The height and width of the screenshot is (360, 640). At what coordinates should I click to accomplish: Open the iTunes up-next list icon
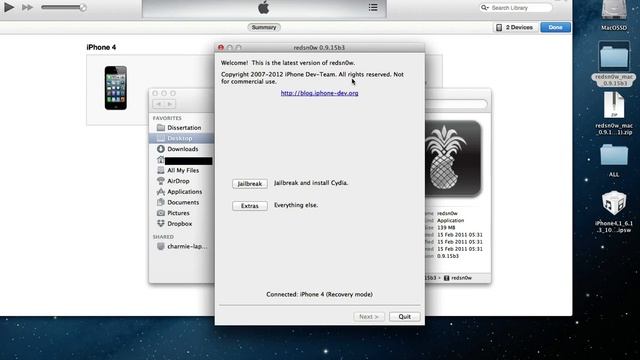click(373, 7)
